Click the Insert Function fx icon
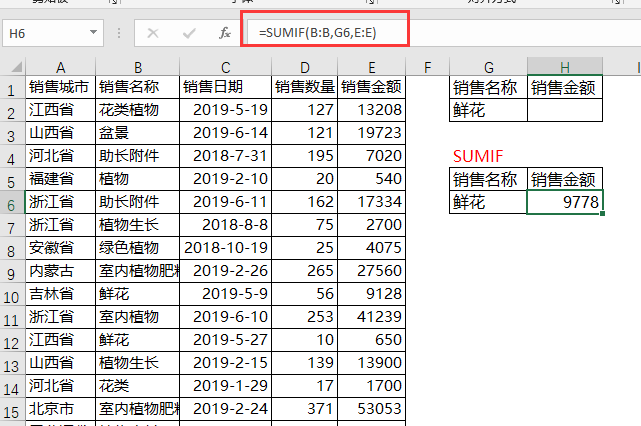This screenshot has width=641, height=426. click(x=225, y=33)
